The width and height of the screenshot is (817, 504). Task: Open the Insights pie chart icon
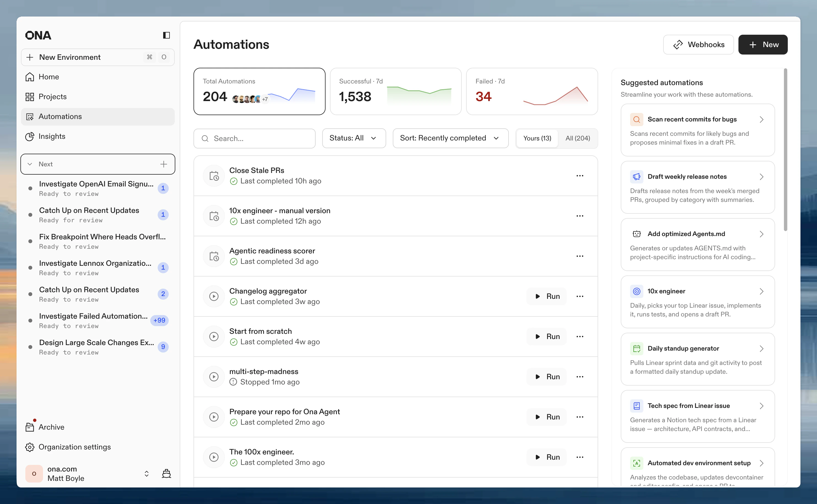(x=30, y=136)
